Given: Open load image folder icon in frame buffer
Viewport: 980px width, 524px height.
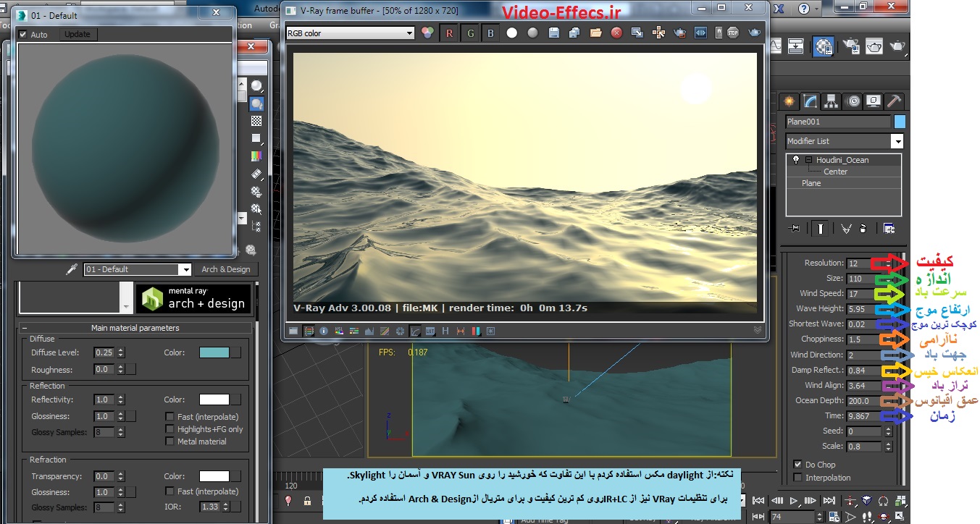Looking at the screenshot, I should [595, 33].
